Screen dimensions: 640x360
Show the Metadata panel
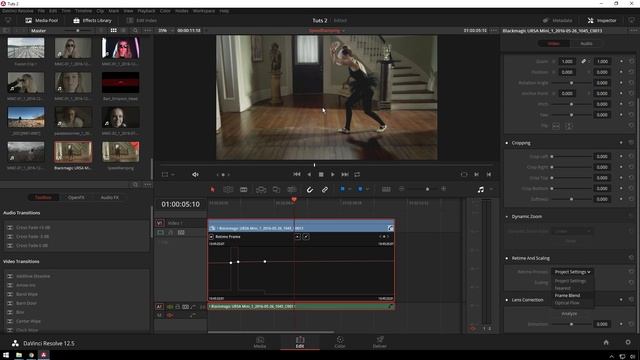[x=558, y=20]
